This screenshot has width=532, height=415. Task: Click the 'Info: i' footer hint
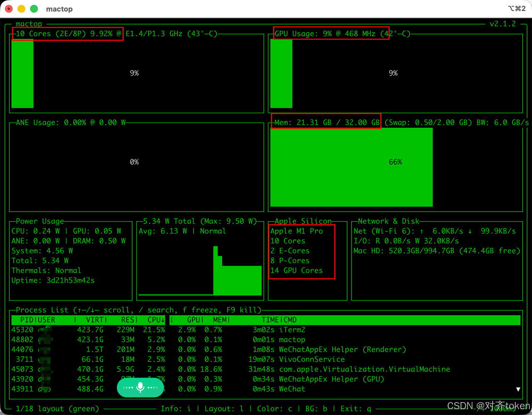176,409
